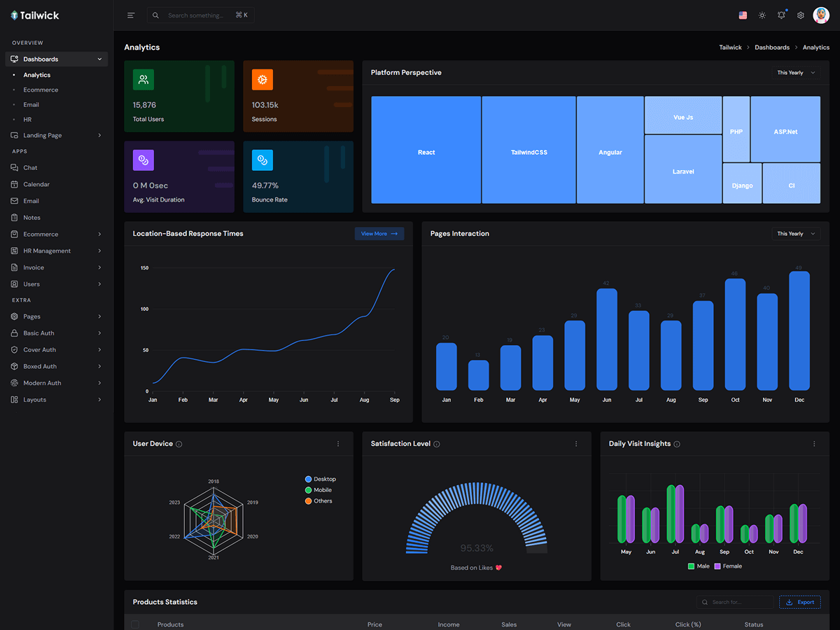This screenshot has height=630, width=840.
Task: Open the notifications bell icon
Action: pyautogui.click(x=781, y=15)
